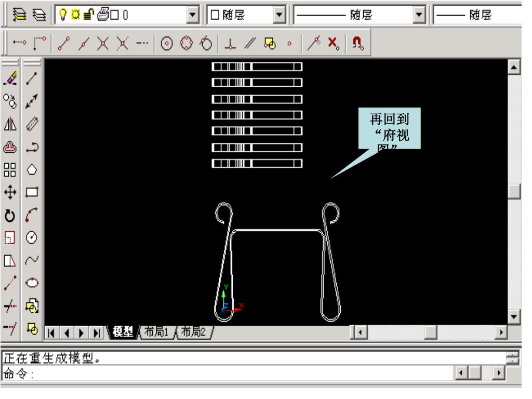Image resolution: width=532 pixels, height=399 pixels.
Task: Jump to first layout tab arrow
Action: click(x=51, y=333)
